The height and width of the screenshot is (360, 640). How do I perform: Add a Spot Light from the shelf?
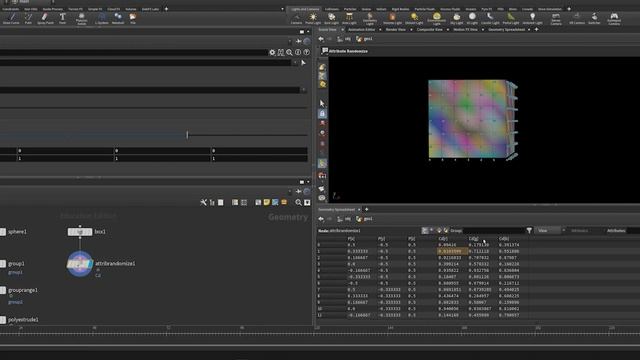pos(331,19)
